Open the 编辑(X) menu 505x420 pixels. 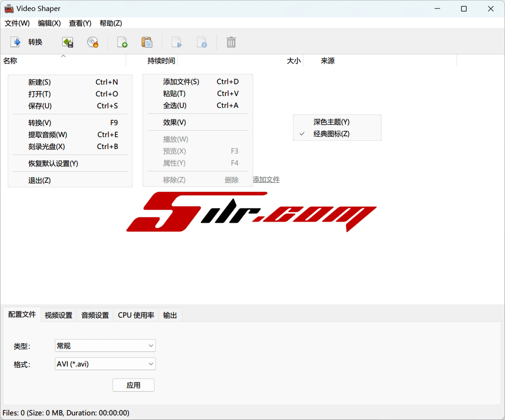[49, 23]
